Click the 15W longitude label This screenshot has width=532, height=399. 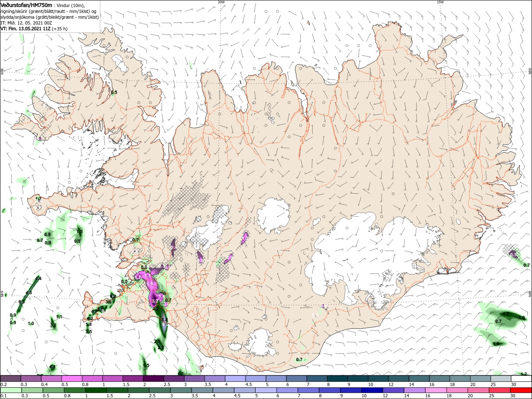click(440, 2)
